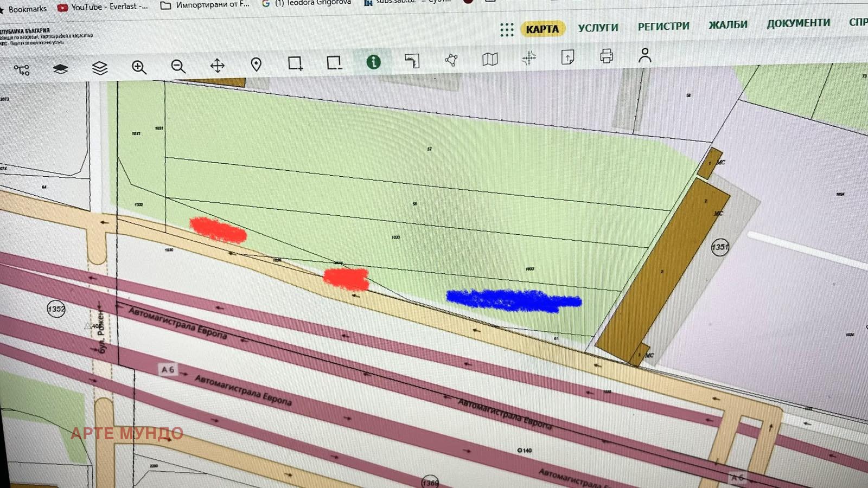868x488 pixels.
Task: Open the stacked layers outline icon
Action: pos(100,68)
